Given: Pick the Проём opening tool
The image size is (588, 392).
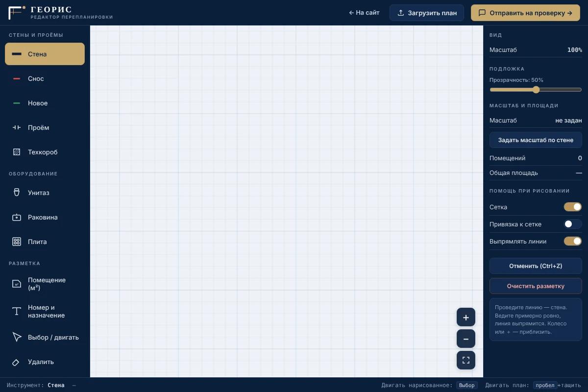Looking at the screenshot, I should point(45,127).
